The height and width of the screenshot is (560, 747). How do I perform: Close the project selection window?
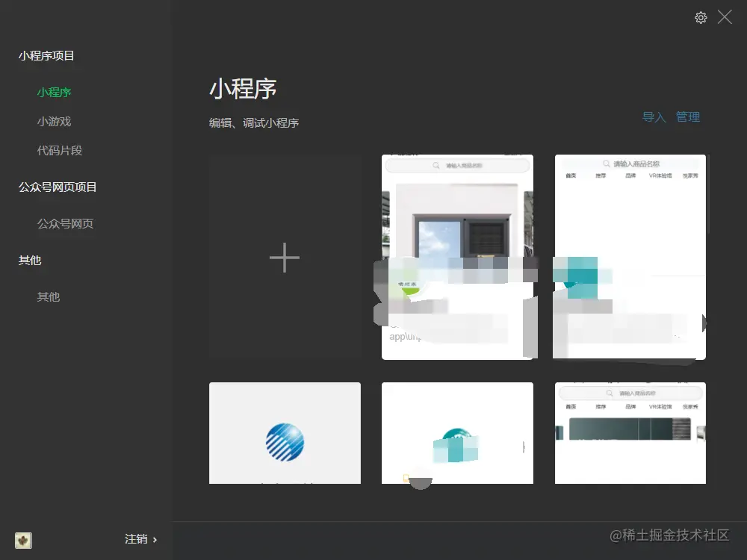(725, 18)
